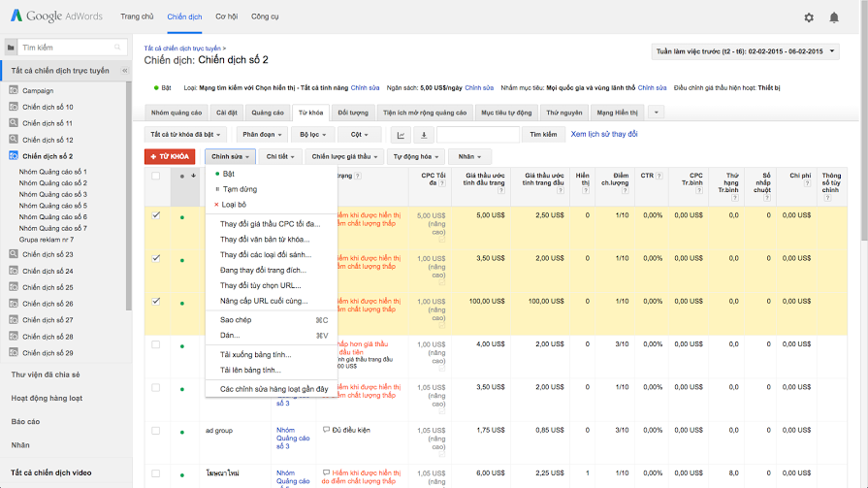
Task: Click the sidebar campaign list scrollbar
Action: [129, 196]
